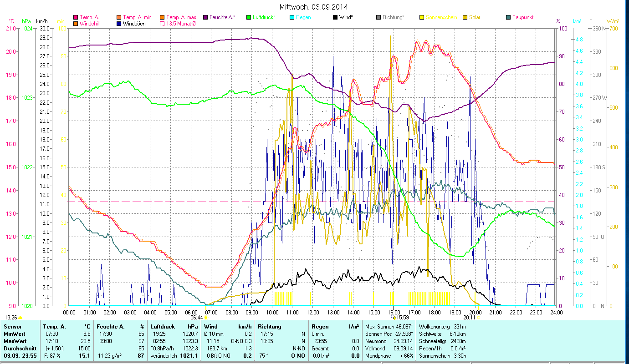Click the orange Temp. A. min legend swatch
This screenshot has height=364, width=629.
coord(119,17)
